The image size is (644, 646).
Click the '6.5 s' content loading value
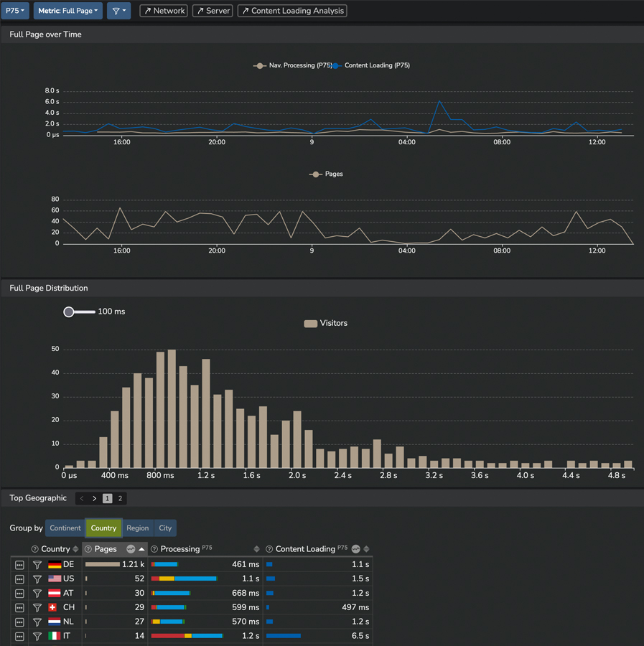click(360, 636)
